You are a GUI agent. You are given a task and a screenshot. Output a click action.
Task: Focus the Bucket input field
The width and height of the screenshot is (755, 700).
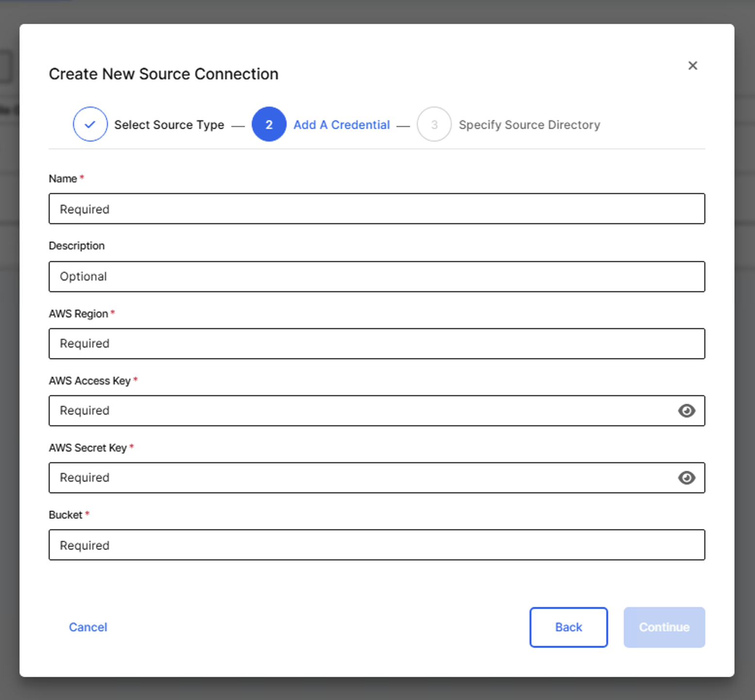(377, 545)
